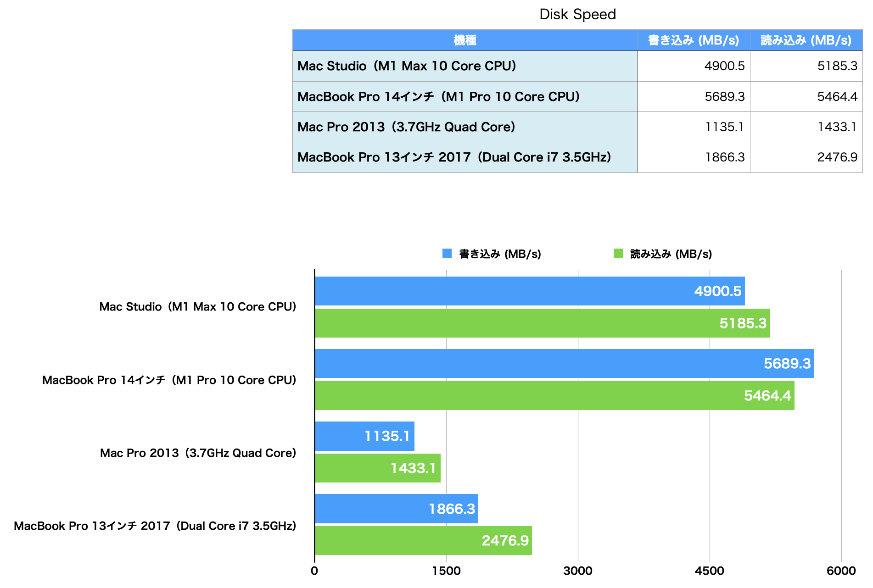Screen dimensions: 873x588
Task: Click the green read-speed legend swatch
Action: pos(618,254)
